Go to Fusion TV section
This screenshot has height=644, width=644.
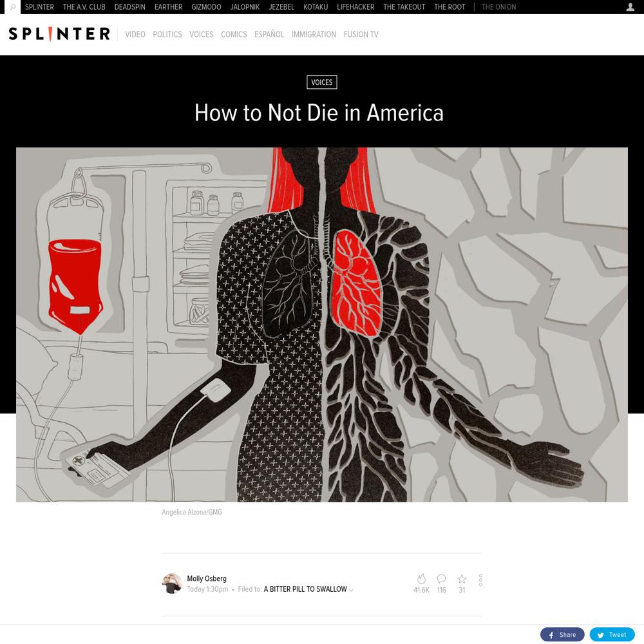(361, 35)
